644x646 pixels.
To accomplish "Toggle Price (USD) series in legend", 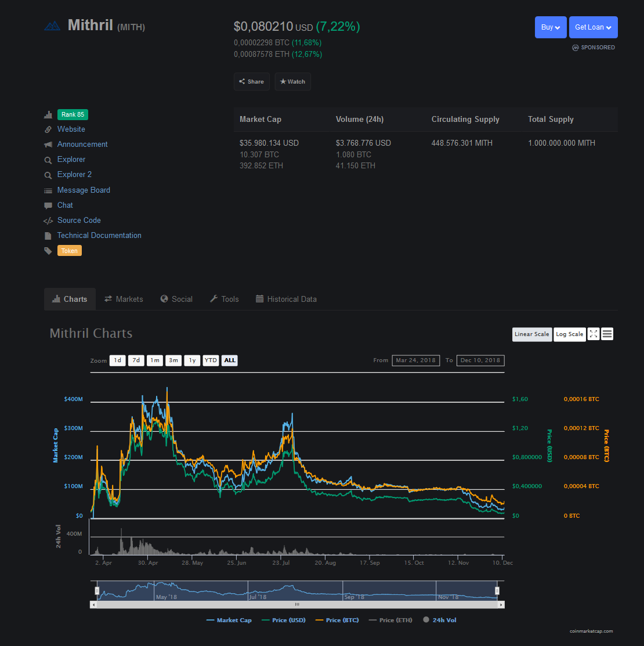I will [x=284, y=620].
